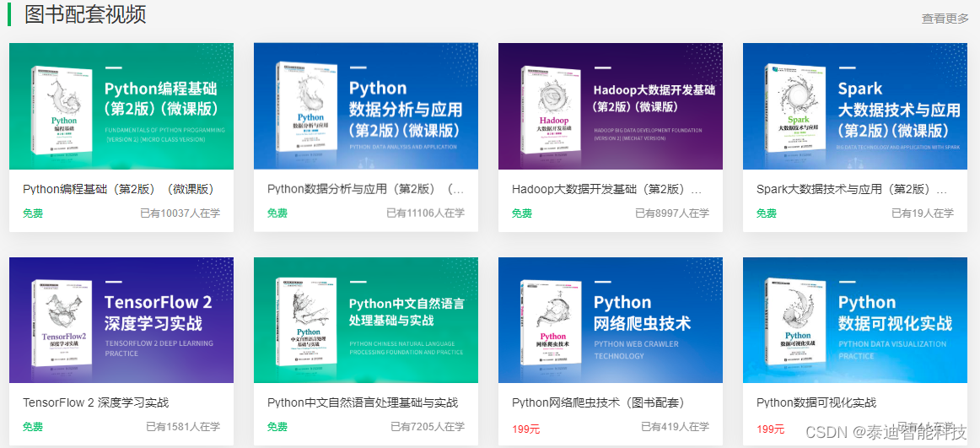Open the Spark大数据技术与应用 course banner

click(855, 106)
